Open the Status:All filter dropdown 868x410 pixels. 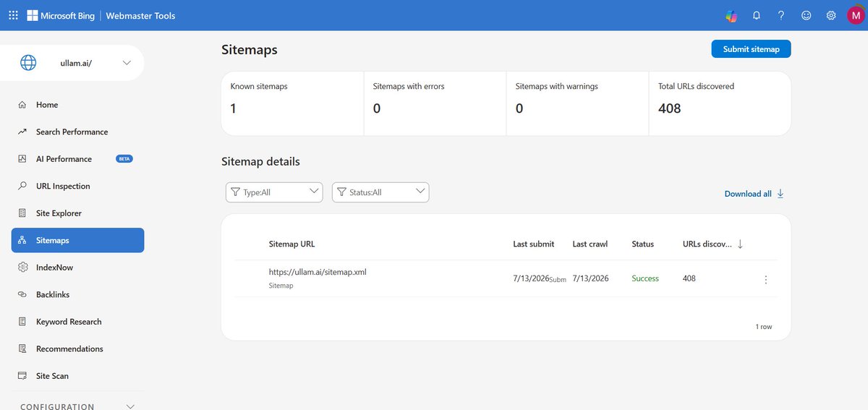pos(380,192)
